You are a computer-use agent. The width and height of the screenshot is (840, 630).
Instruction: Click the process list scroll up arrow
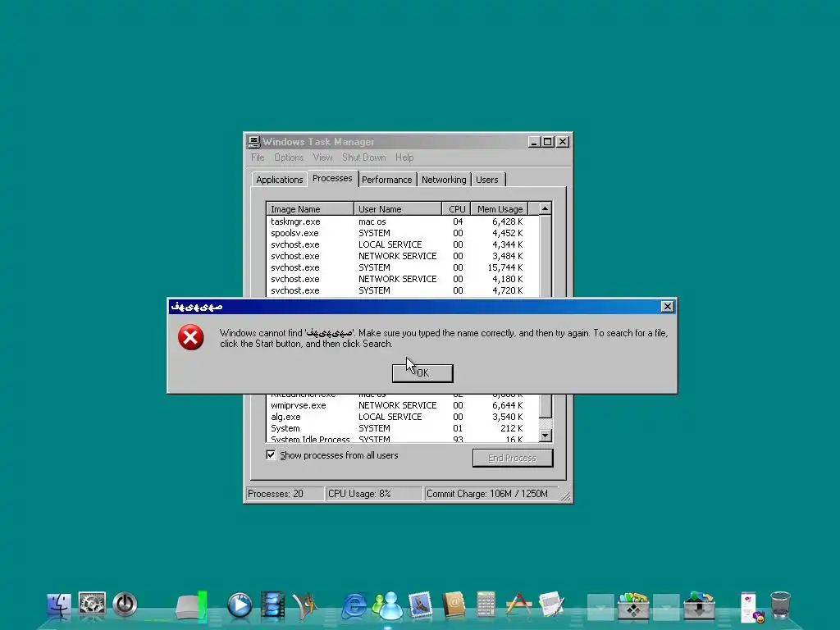pyautogui.click(x=546, y=208)
